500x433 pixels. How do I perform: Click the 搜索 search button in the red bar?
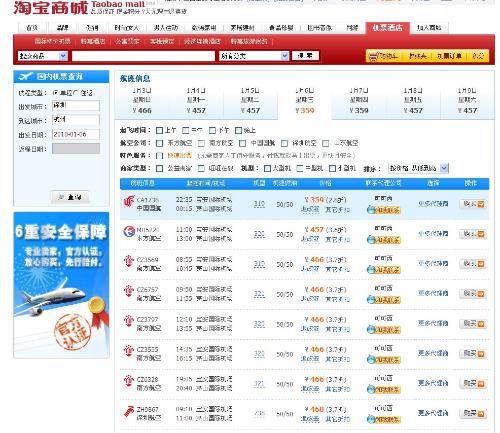click(305, 56)
